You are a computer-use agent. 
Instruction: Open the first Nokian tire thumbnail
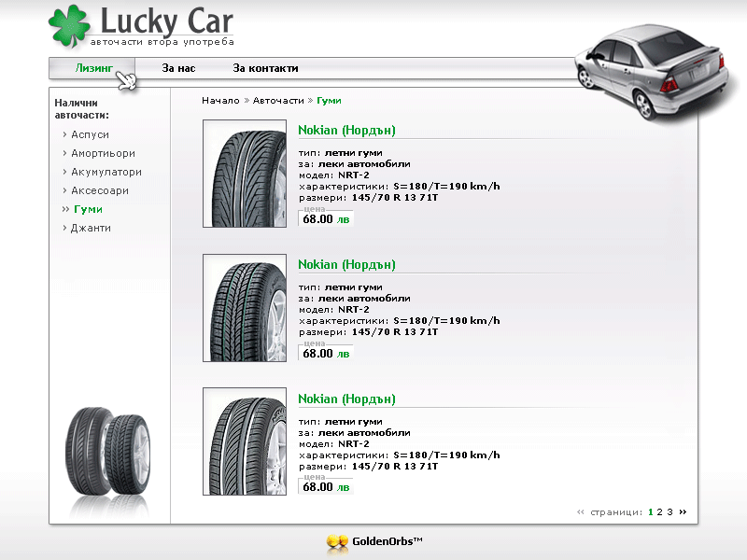click(245, 174)
